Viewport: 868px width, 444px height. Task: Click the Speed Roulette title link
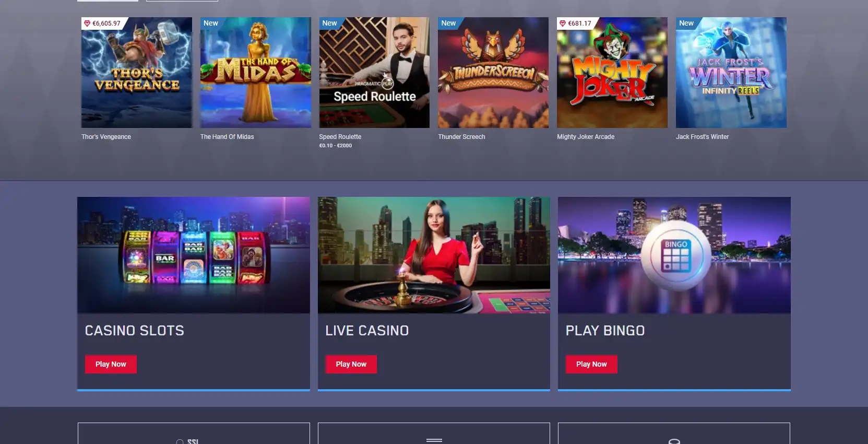tap(340, 137)
